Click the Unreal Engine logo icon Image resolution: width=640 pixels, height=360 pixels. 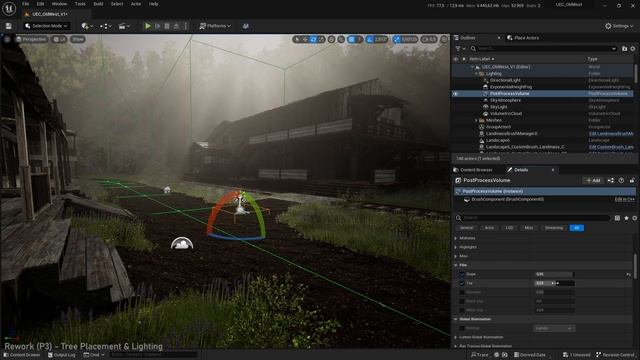[x=9, y=9]
